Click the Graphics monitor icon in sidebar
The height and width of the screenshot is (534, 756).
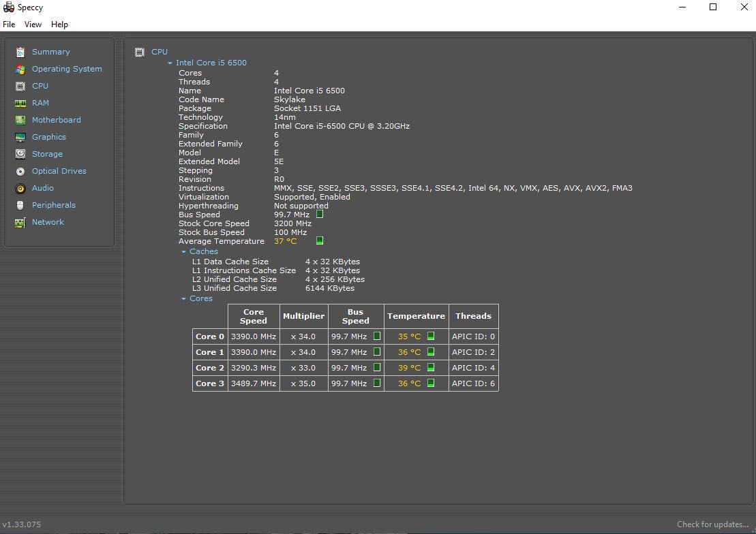point(20,138)
